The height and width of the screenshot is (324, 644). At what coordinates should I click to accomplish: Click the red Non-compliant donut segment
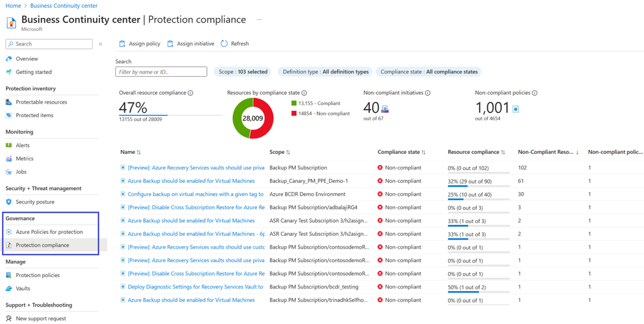tap(266, 119)
